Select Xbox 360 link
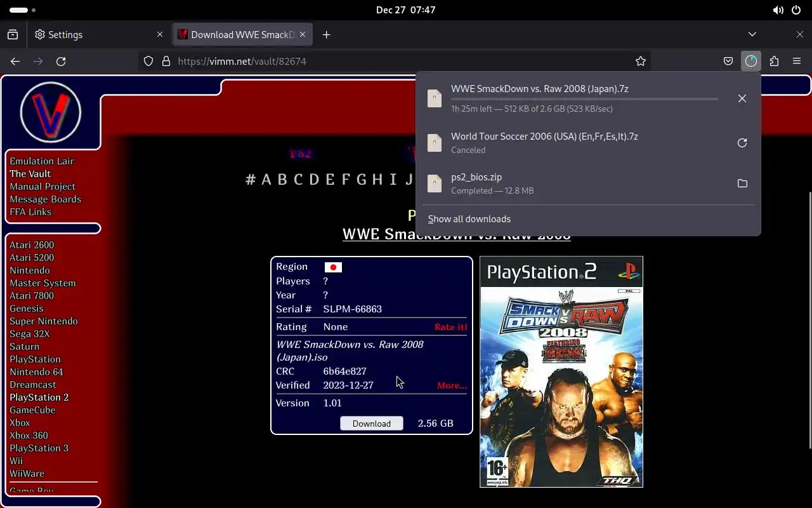This screenshot has width=812, height=508. point(29,436)
